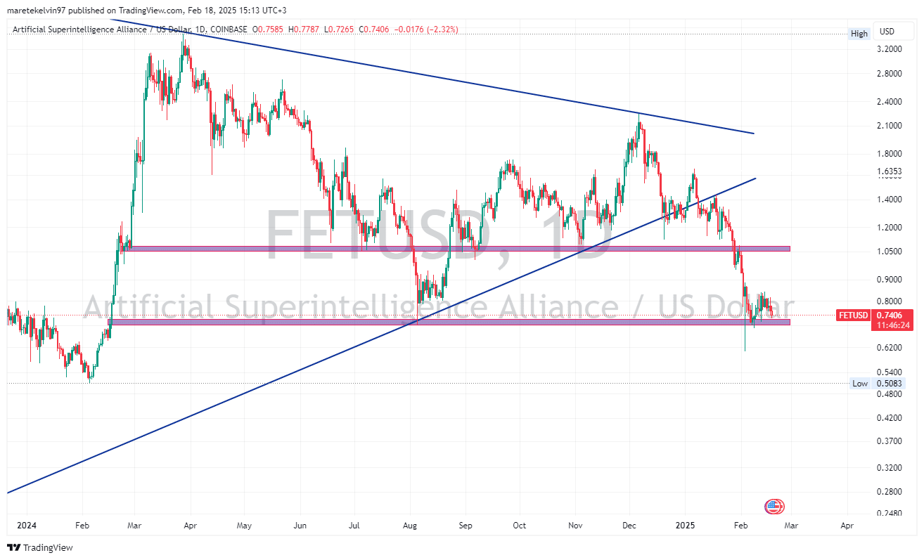Click the close value C0.7406
The width and height of the screenshot is (924, 560).
[x=374, y=30]
